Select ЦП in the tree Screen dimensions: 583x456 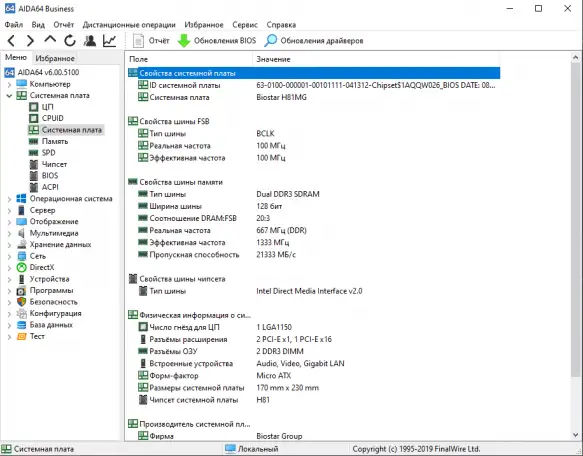[48, 107]
